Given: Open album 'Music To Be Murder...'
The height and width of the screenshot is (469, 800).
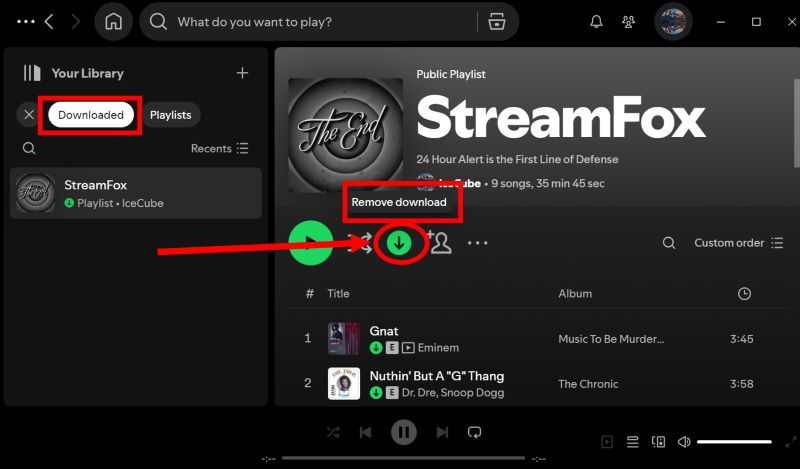Looking at the screenshot, I should click(611, 339).
